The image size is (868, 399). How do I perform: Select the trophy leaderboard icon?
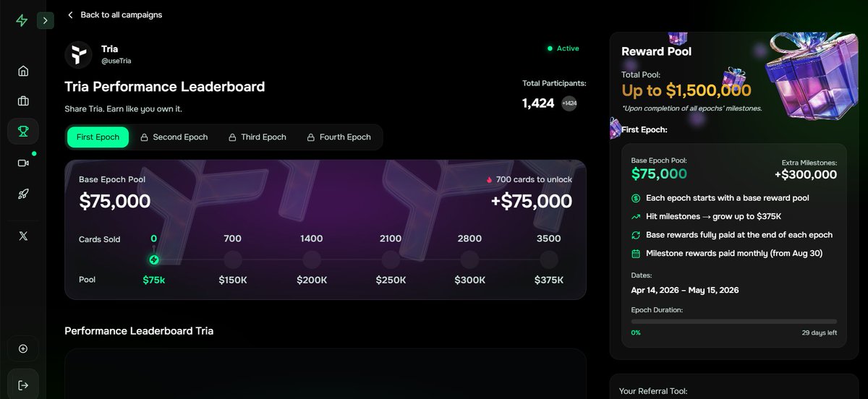(x=23, y=132)
